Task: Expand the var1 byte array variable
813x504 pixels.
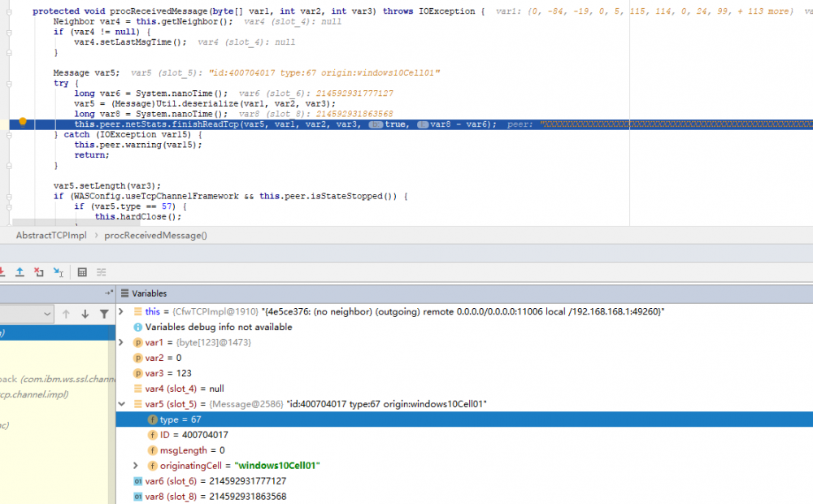Action: 121,342
